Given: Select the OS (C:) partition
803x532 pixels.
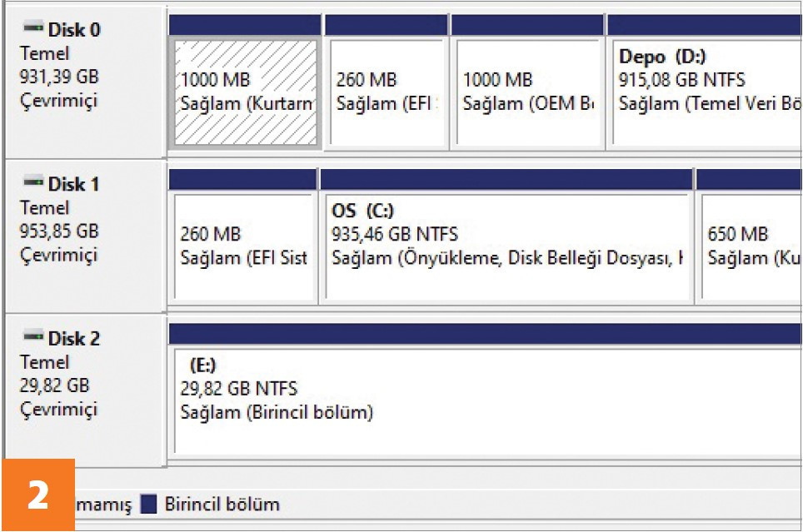Looking at the screenshot, I should coord(506,246).
